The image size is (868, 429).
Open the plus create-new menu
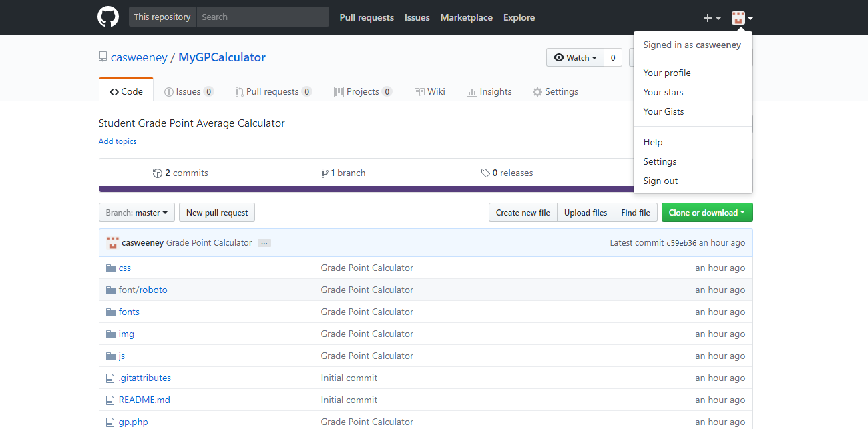click(x=712, y=18)
